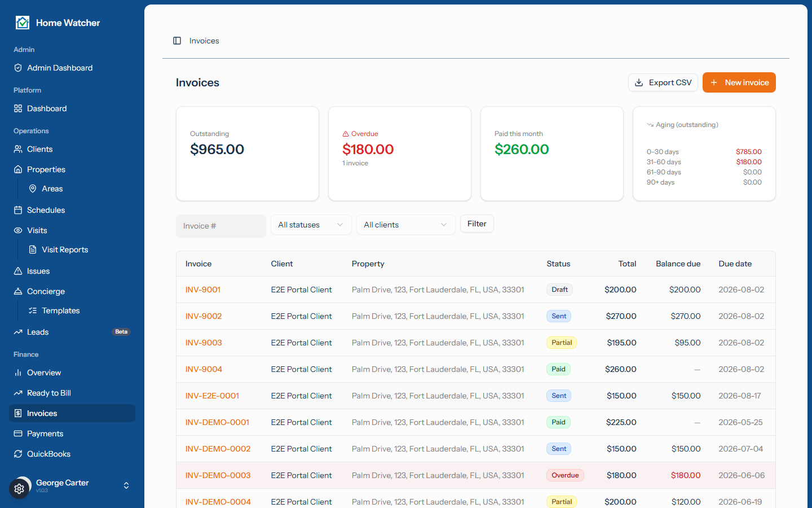Image resolution: width=812 pixels, height=508 pixels.
Task: Click the $965.00 outstanding amount
Action: (217, 149)
